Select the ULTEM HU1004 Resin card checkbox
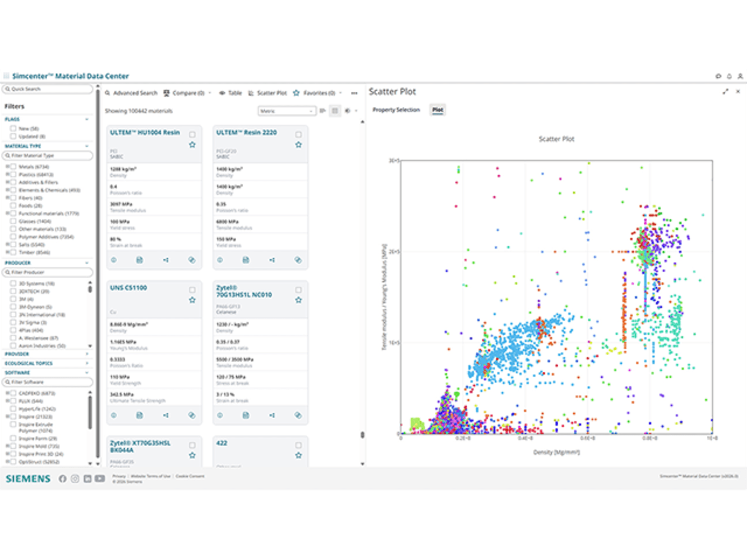This screenshot has width=747, height=560. [192, 135]
